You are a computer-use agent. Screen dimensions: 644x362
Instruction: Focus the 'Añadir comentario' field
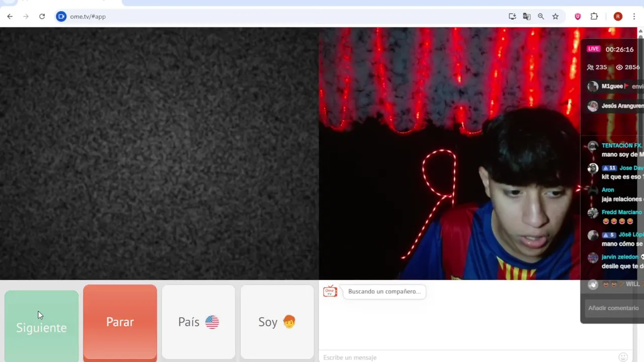[x=613, y=308]
